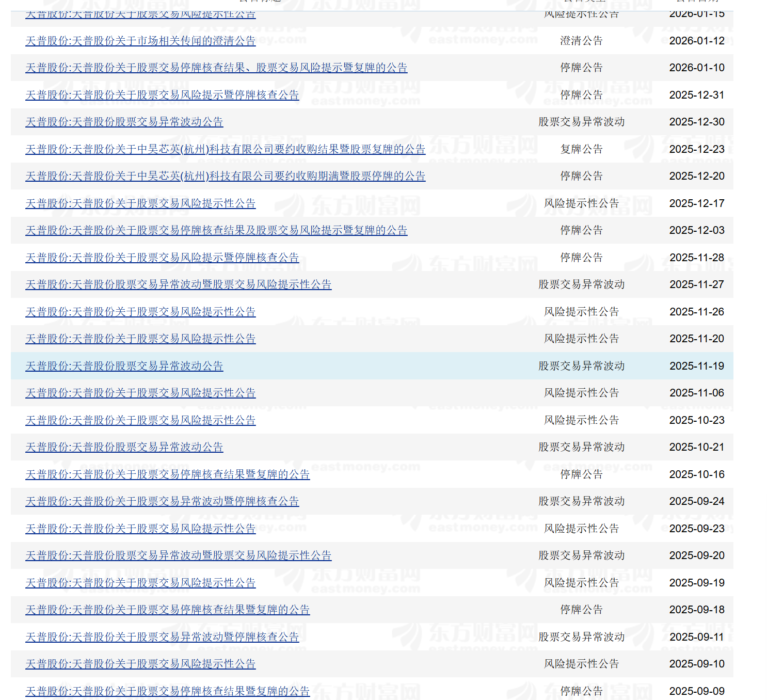Open the 2025-09-19 股票交易风险提示性公告 link
The width and height of the screenshot is (767, 700).
tap(140, 583)
